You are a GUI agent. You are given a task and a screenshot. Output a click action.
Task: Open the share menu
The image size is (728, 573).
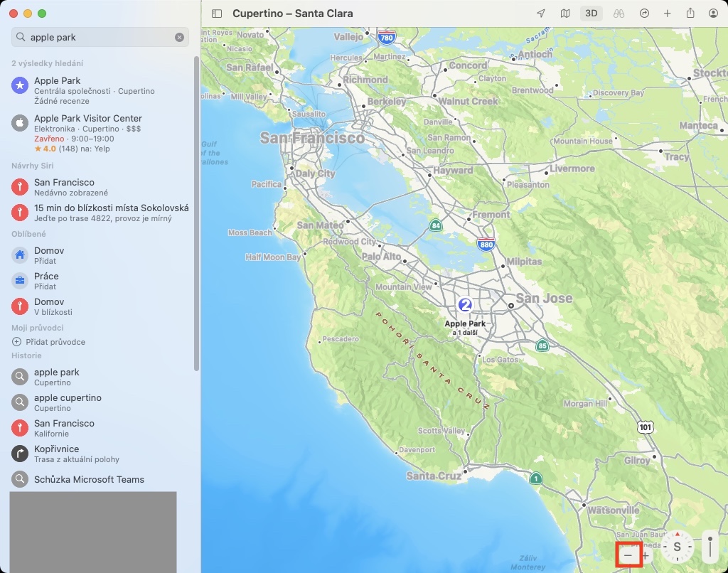pyautogui.click(x=690, y=14)
